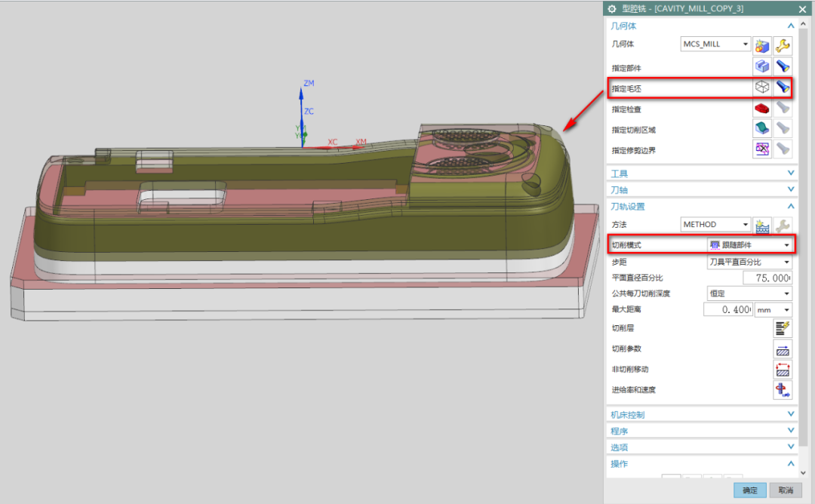Click 取消 to cancel the dialog
Screen dimensions: 815x504
[785, 490]
